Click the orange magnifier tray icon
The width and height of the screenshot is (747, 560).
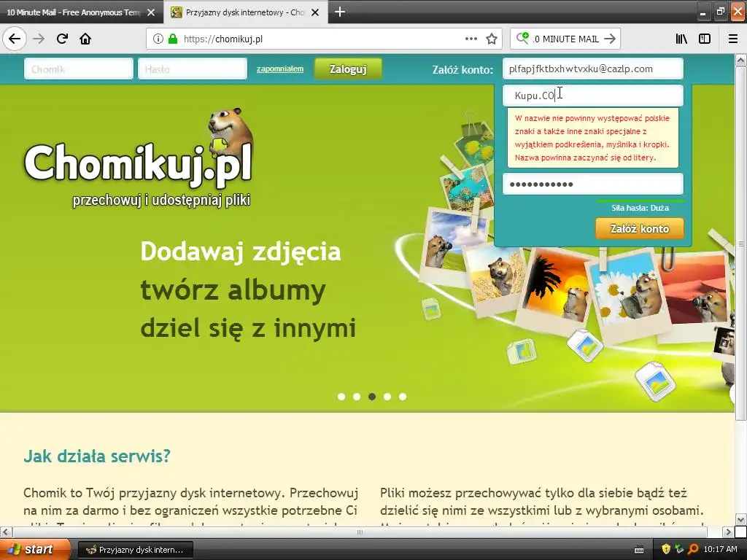click(693, 549)
